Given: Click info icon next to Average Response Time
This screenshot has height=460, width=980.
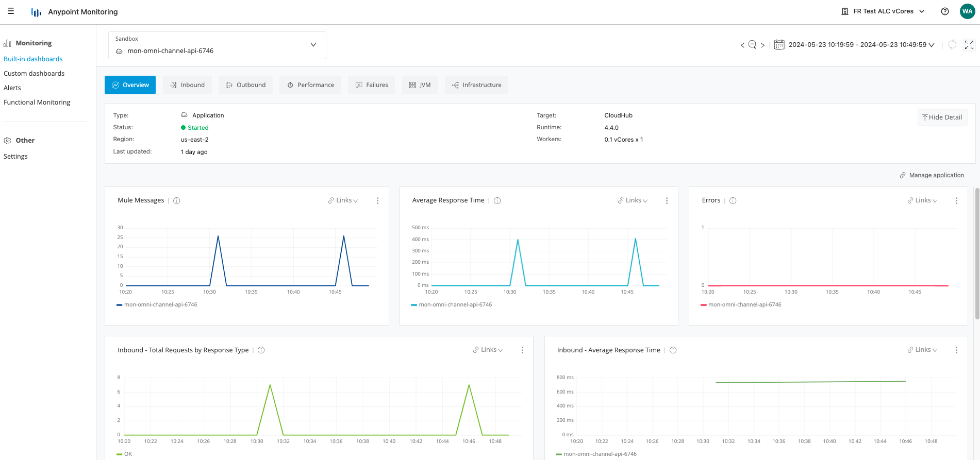Looking at the screenshot, I should 497,201.
